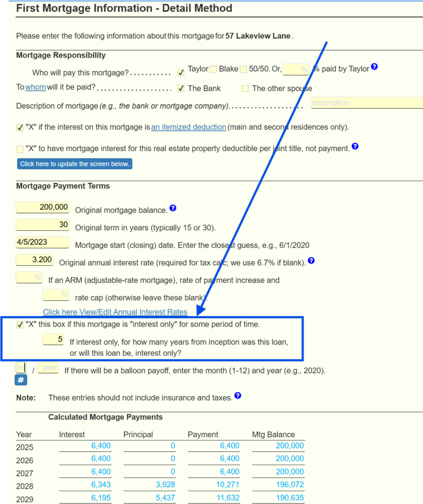Open the 'whom' link
The width and height of the screenshot is (423, 504).
pyautogui.click(x=35, y=87)
